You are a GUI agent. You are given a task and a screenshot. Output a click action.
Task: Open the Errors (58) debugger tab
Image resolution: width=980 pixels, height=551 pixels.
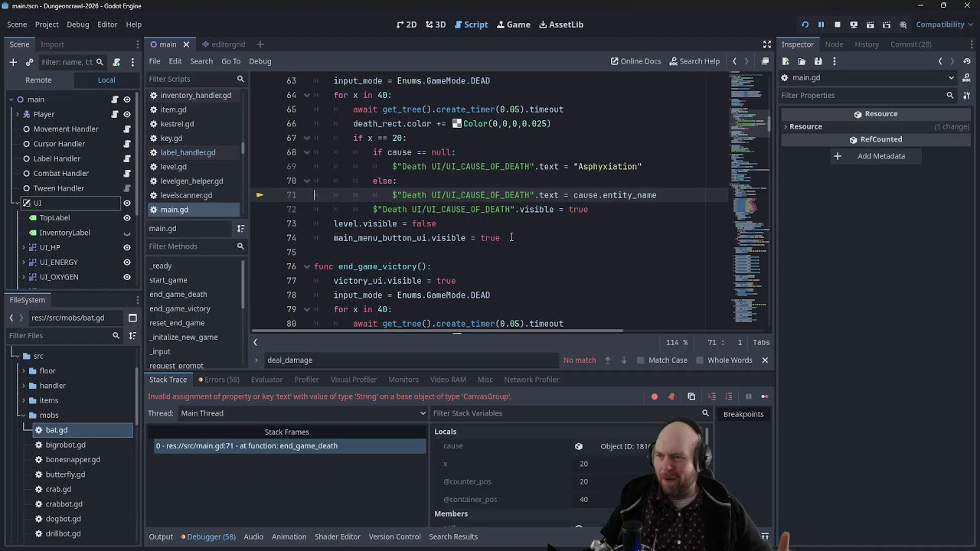click(219, 380)
